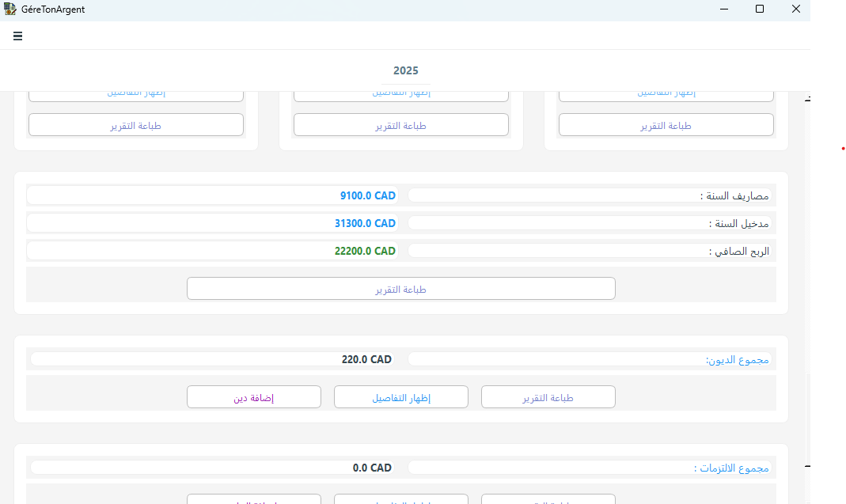Print report from the left top card
Viewport: 846px width, 504px height.
(135, 125)
